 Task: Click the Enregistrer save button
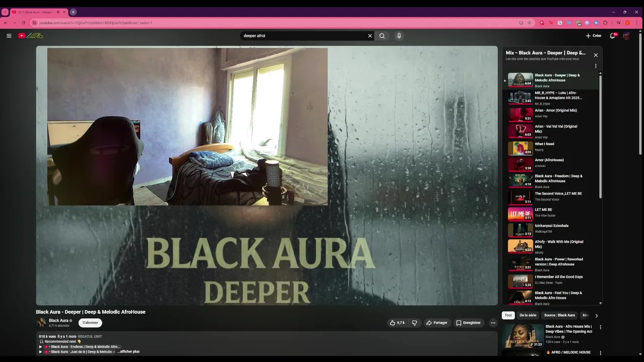(x=468, y=323)
